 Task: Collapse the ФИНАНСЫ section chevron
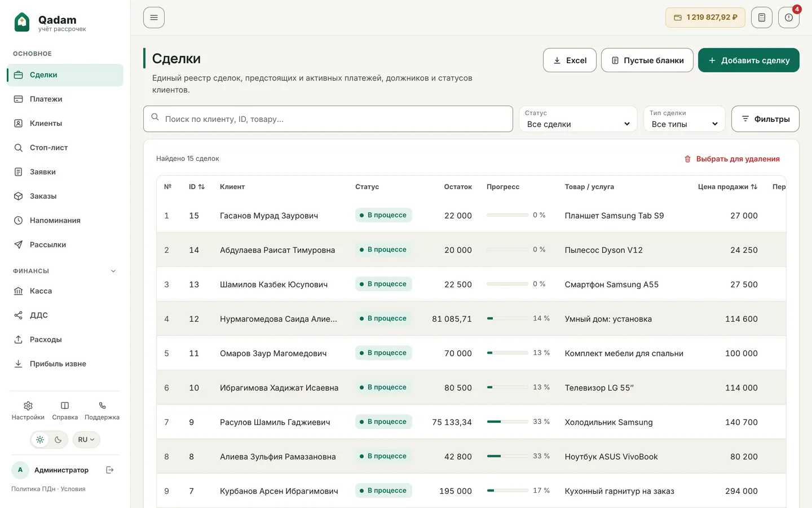113,271
